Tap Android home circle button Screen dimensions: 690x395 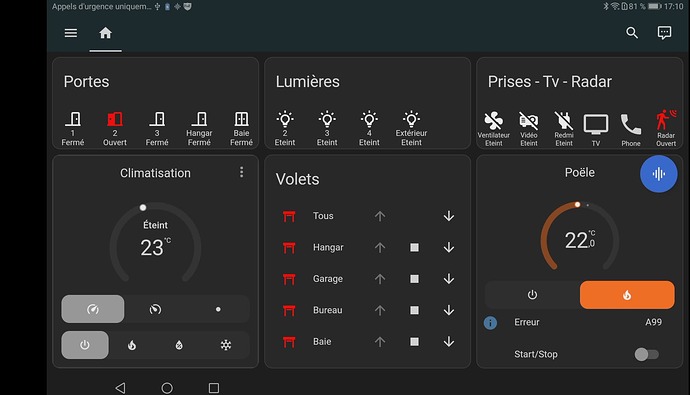(x=167, y=388)
